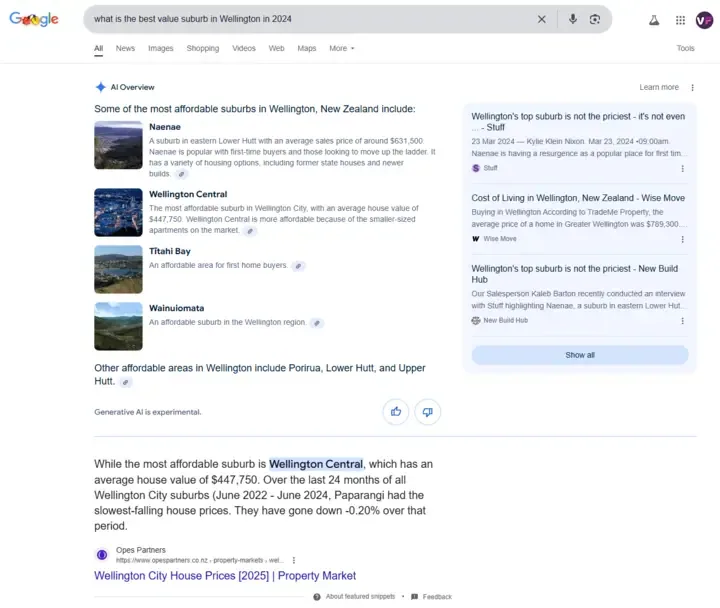Switch to the Web tab

pos(276,48)
